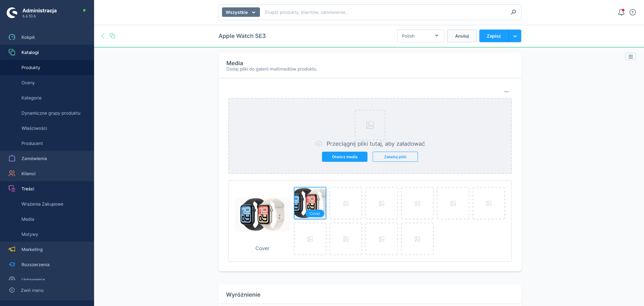Expand the Zapisz button arrow options
644x306 pixels.
coord(515,36)
